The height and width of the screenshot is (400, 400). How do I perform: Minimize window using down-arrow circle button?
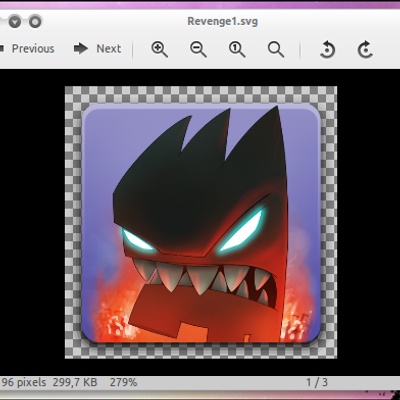[x=15, y=22]
